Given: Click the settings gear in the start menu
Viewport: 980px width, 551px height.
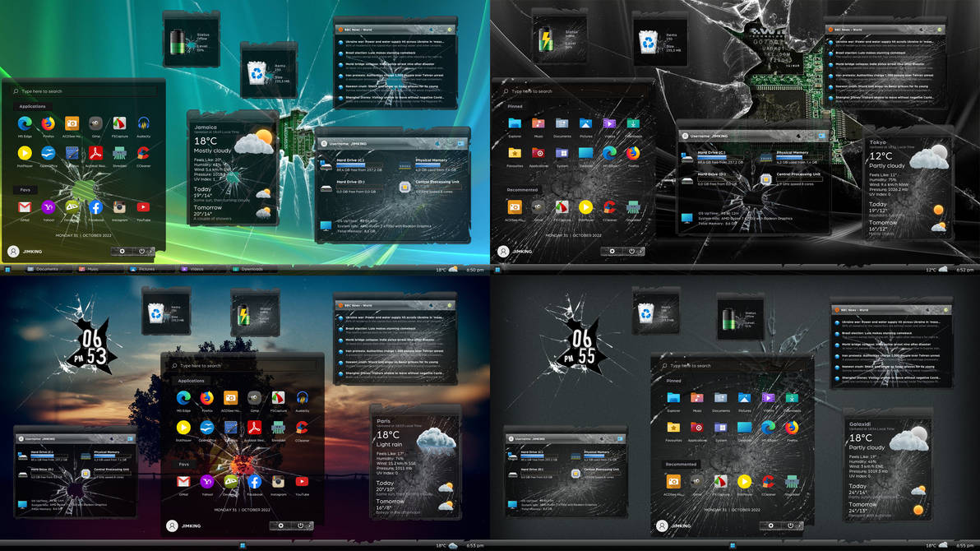Looking at the screenshot, I should pos(122,251).
